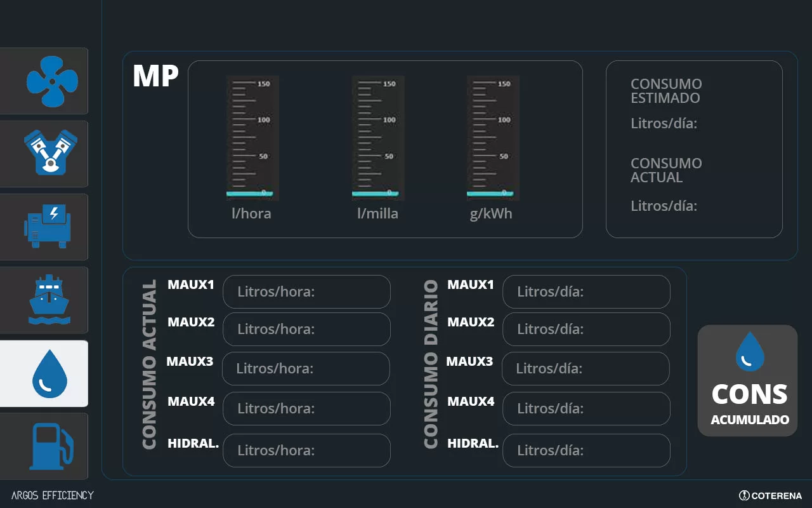Select the engine pistons icon

click(51, 154)
